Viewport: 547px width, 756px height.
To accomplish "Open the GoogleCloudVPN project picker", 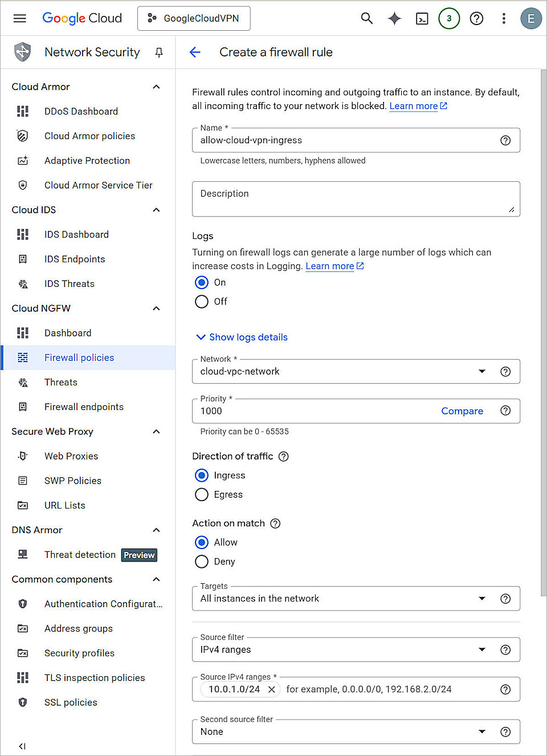I will (x=194, y=18).
